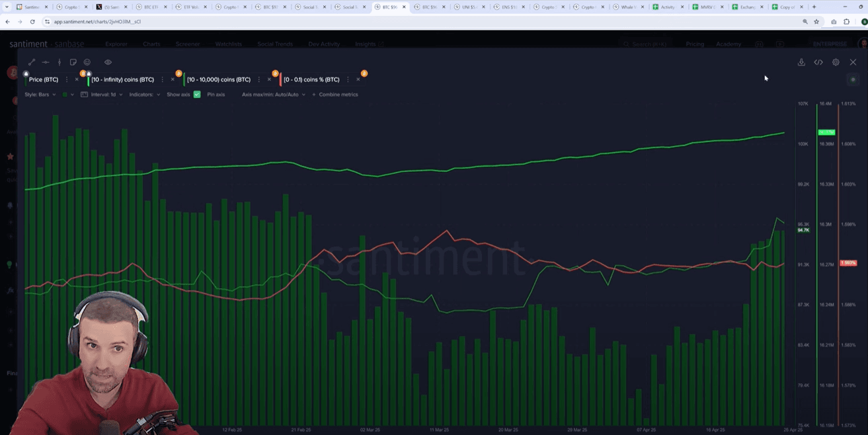Toggle drawings visibility eye icon
This screenshot has height=435, width=868.
tap(108, 62)
